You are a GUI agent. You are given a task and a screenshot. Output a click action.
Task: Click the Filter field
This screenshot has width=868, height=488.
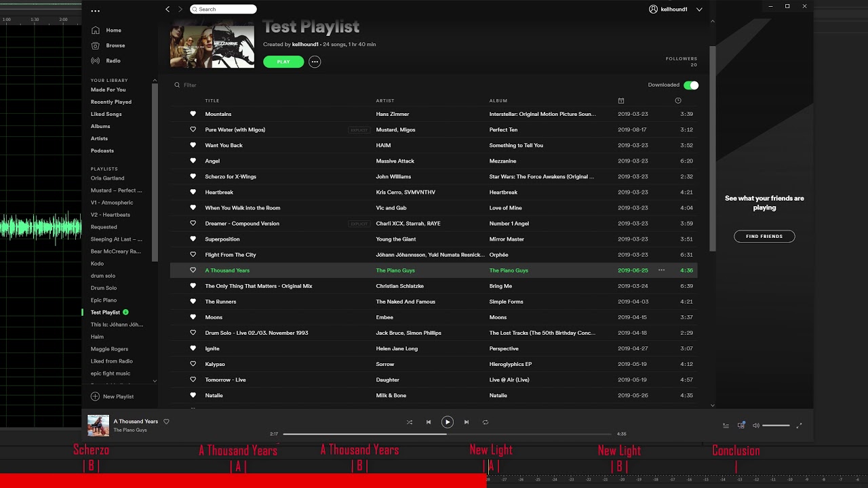tap(190, 85)
